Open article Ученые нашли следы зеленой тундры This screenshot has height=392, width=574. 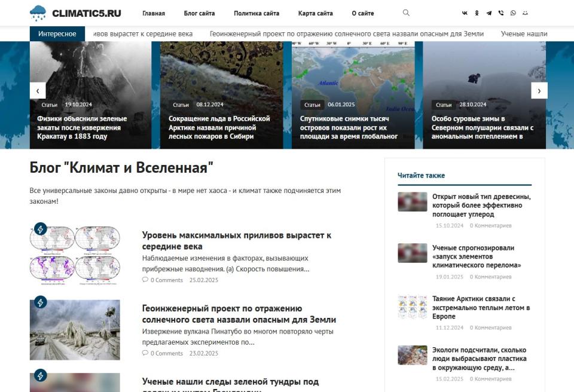(x=230, y=384)
